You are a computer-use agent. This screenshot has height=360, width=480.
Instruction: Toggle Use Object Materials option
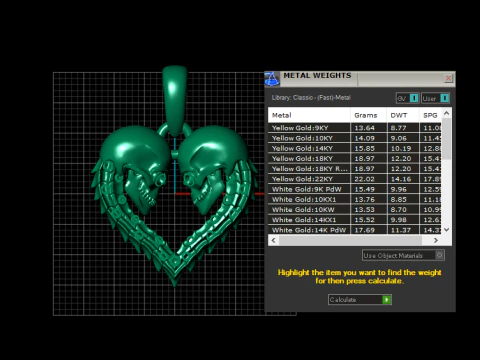[403, 255]
